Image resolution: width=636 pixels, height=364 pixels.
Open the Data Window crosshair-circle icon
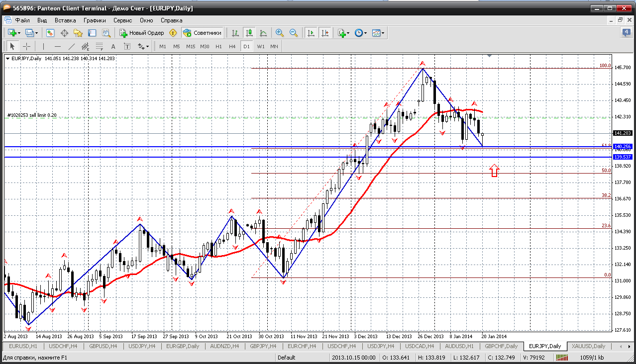[x=64, y=33]
